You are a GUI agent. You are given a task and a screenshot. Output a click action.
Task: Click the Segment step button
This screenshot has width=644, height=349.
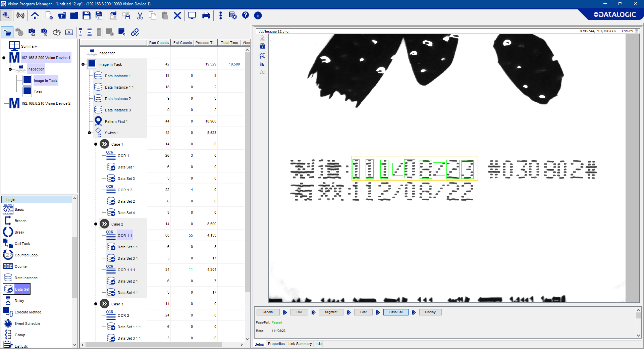pyautogui.click(x=331, y=312)
